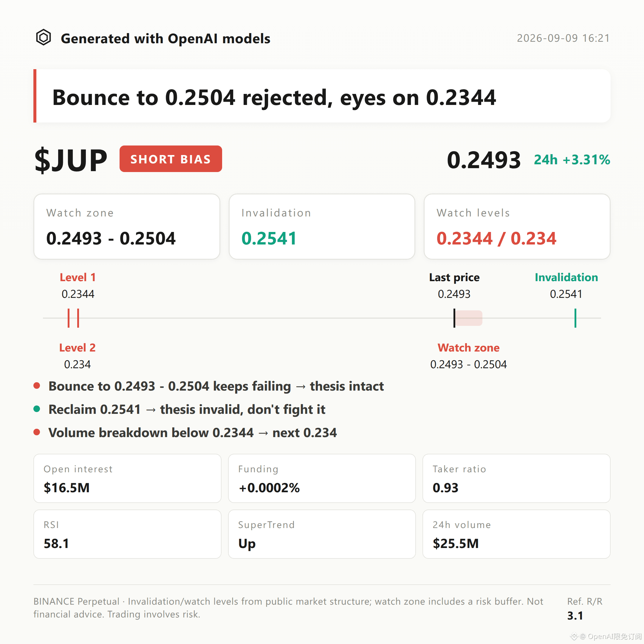Select the $JUP ticker symbol
Screen dimensions: 644x644
[71, 160]
